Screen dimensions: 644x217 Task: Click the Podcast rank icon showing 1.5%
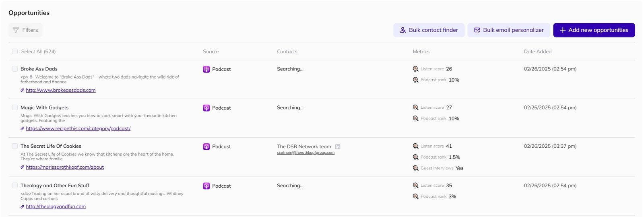pos(415,157)
